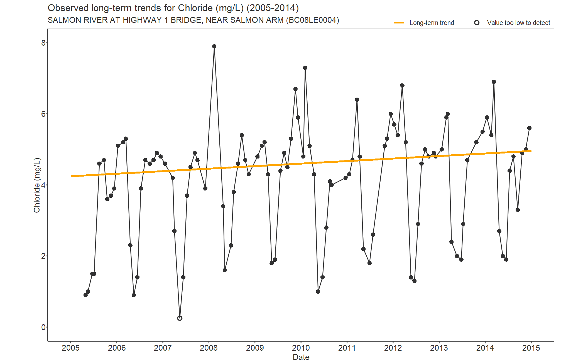Click the y-axis tick label 2

pos(43,256)
